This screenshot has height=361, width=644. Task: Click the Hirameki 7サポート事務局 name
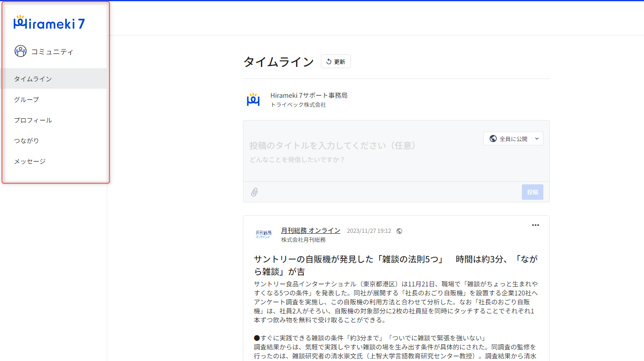(x=309, y=95)
